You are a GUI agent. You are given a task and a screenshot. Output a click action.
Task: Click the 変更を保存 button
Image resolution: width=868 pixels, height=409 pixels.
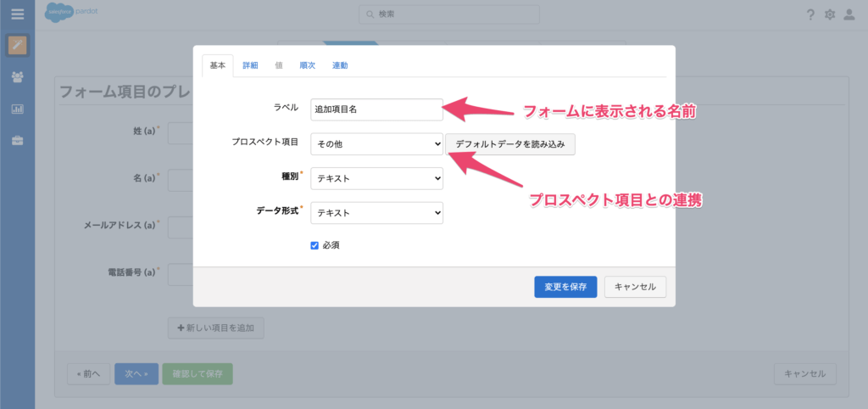coord(565,287)
